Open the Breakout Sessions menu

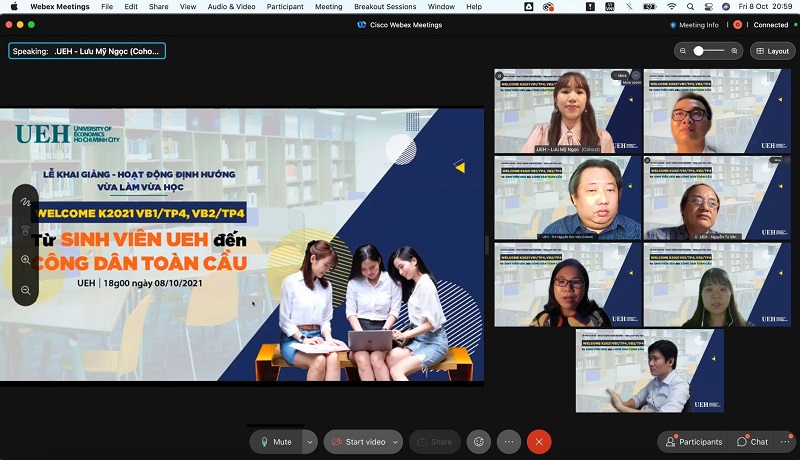[x=385, y=7]
